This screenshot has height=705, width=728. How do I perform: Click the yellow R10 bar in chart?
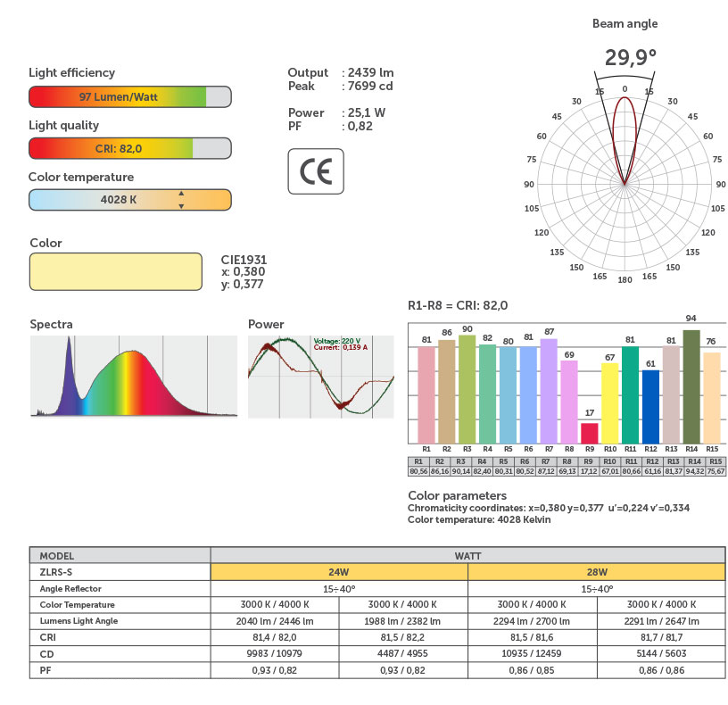609,403
